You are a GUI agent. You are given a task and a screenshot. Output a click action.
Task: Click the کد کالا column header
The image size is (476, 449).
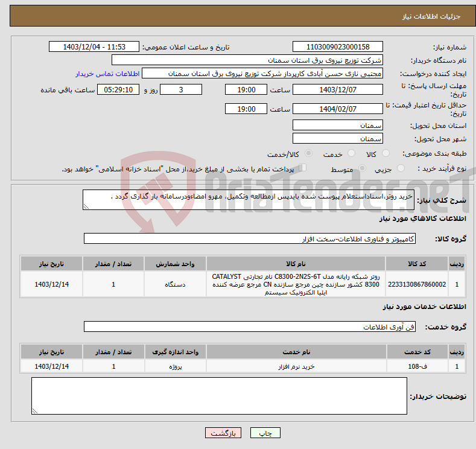[417, 264]
